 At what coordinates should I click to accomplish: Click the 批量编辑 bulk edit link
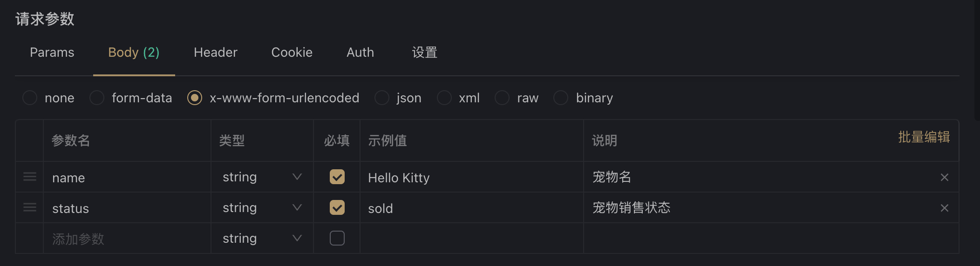(x=924, y=137)
